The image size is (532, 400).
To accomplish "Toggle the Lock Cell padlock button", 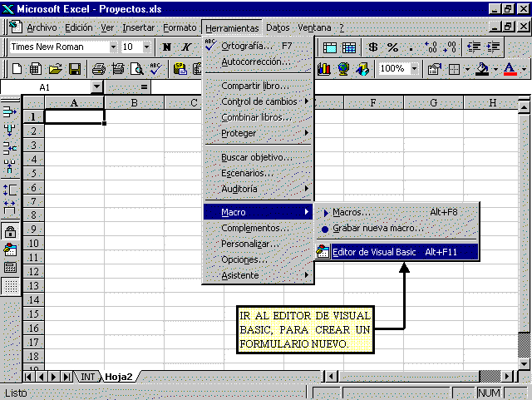I will tap(10, 232).
